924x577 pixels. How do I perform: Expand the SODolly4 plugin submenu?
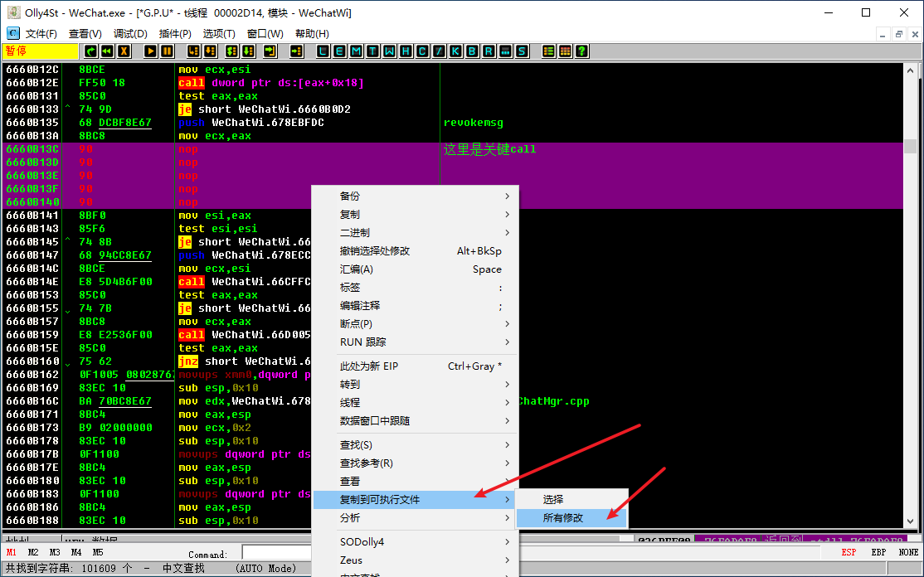point(416,542)
